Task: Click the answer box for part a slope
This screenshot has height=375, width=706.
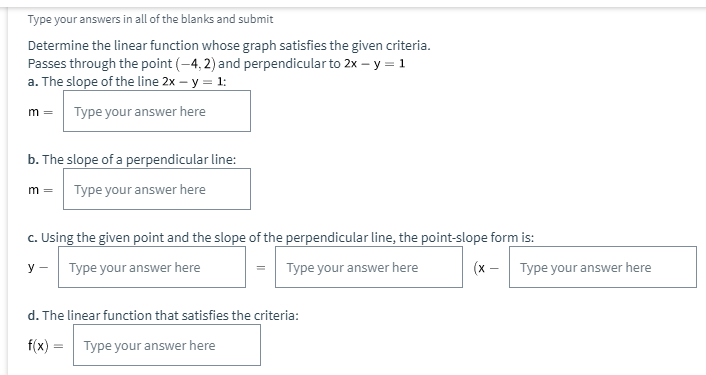Action: (x=157, y=111)
